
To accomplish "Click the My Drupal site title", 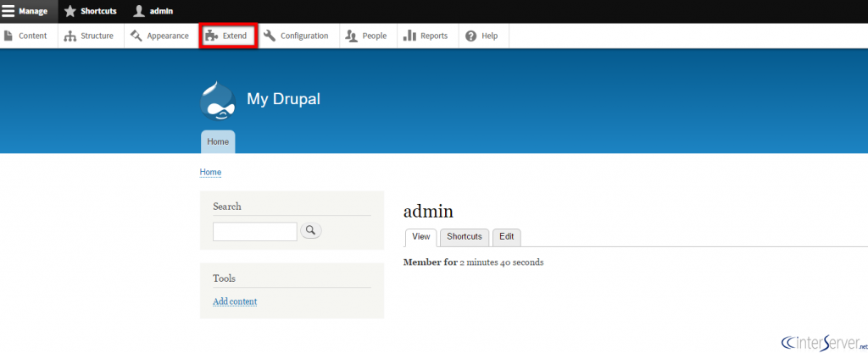I will (283, 99).
